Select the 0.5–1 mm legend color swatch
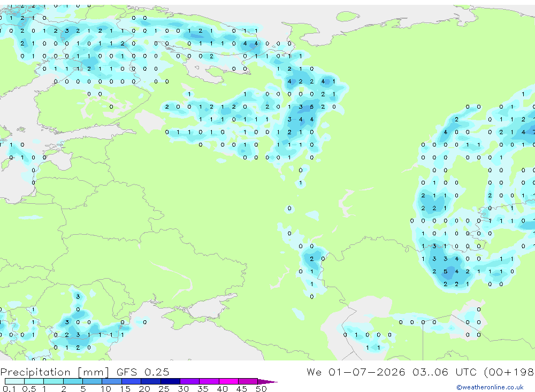The height and width of the screenshot is (392, 535). click(x=34, y=381)
